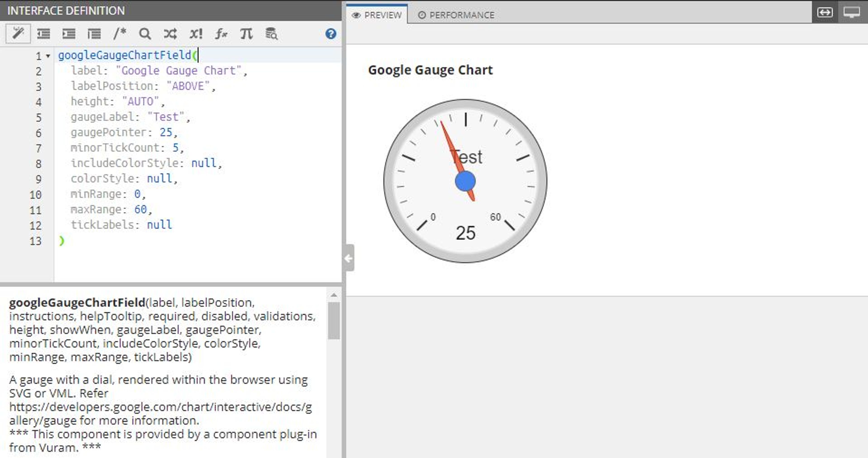Click the shuffle arrows toolbar icon
This screenshot has height=458, width=868.
coord(170,34)
